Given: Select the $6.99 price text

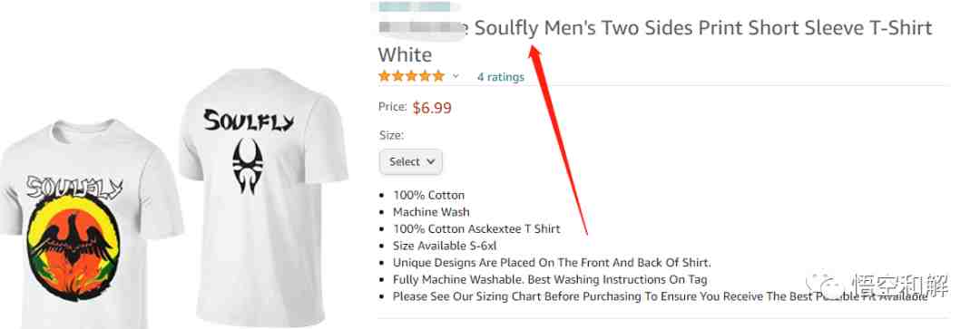Looking at the screenshot, I should click(432, 108).
